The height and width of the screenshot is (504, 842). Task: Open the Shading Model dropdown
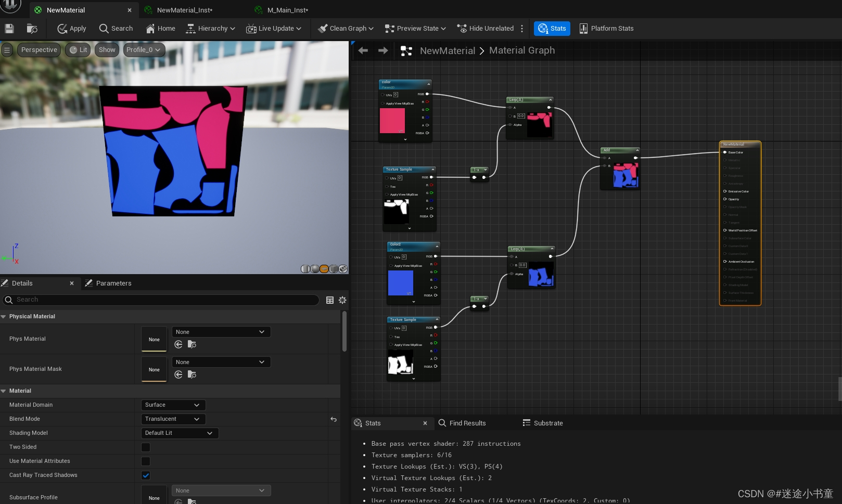[x=180, y=433]
